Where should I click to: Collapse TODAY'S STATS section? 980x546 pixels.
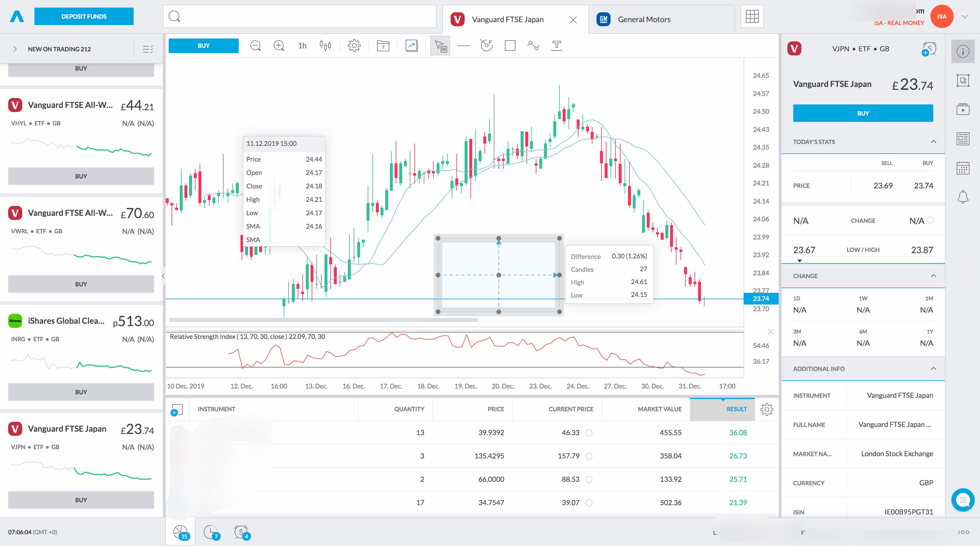tap(933, 142)
